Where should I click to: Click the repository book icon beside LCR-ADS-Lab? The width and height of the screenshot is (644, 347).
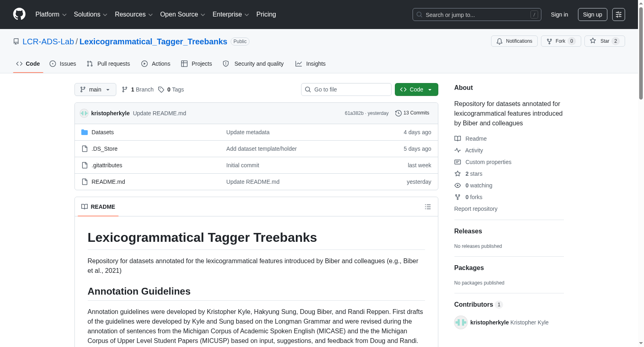click(x=16, y=42)
